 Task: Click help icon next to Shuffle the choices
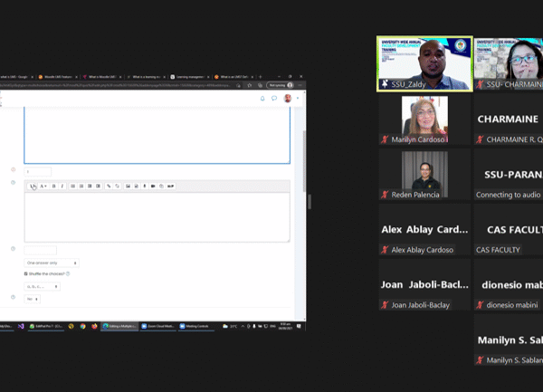68,273
